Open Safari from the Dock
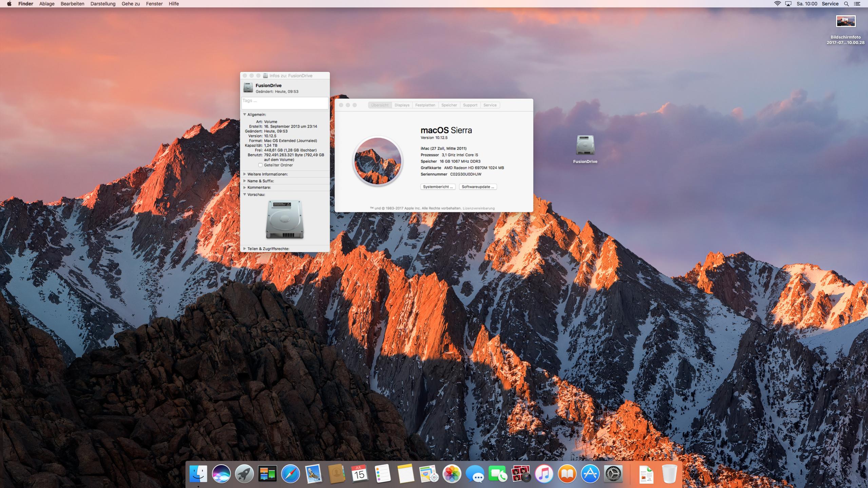Image resolution: width=868 pixels, height=488 pixels. [290, 474]
